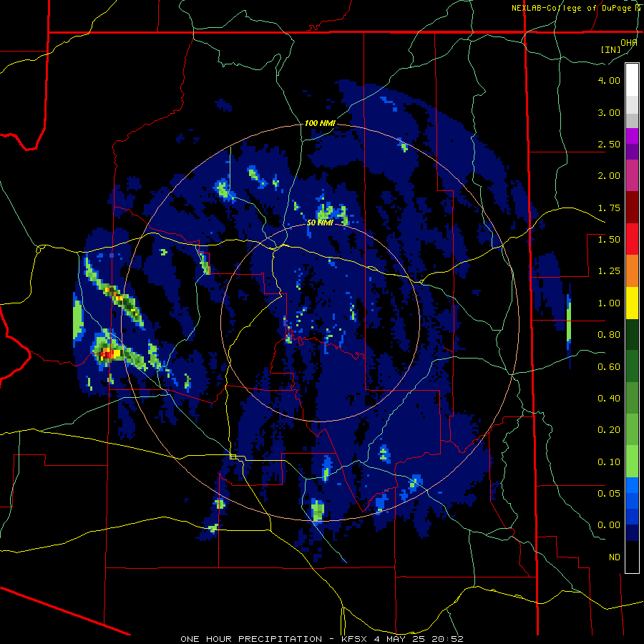Click the 0.60 legend value
This screenshot has width=644, height=644.
(609, 367)
